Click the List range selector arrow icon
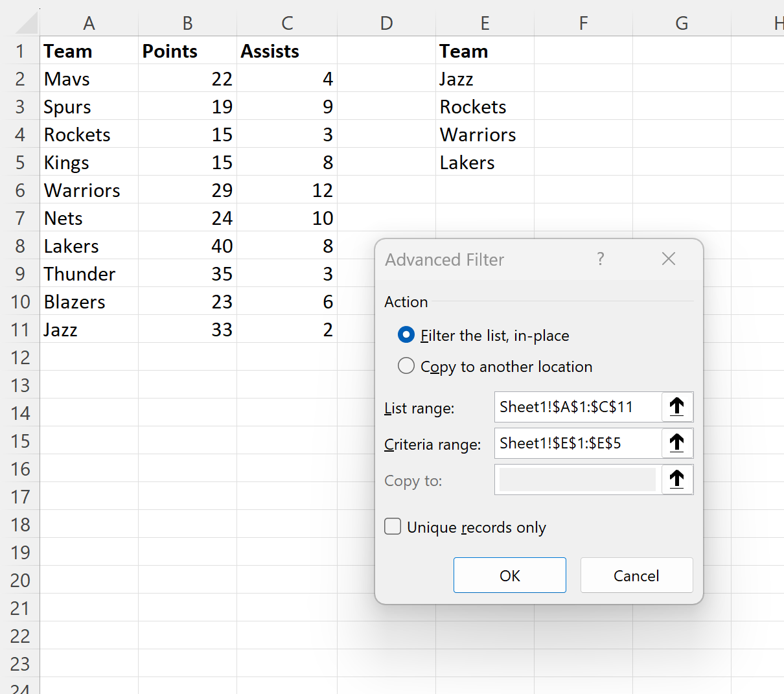The width and height of the screenshot is (784, 694). (676, 407)
